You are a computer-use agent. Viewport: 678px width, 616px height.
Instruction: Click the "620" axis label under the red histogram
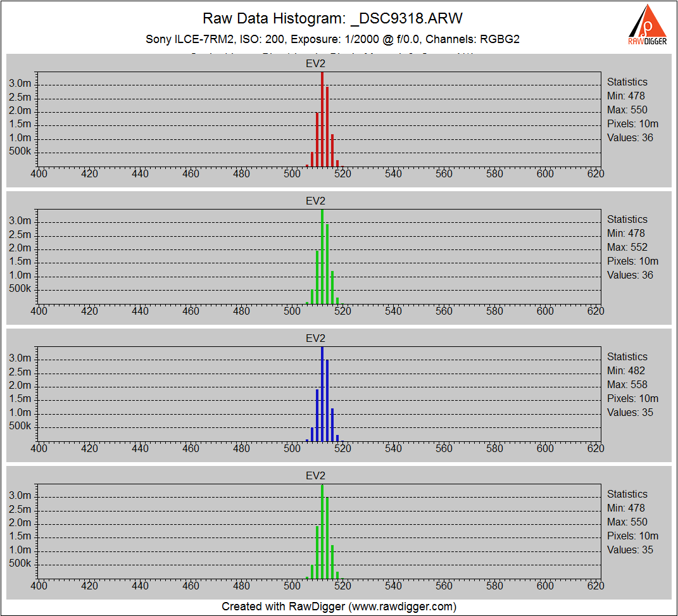point(596,173)
